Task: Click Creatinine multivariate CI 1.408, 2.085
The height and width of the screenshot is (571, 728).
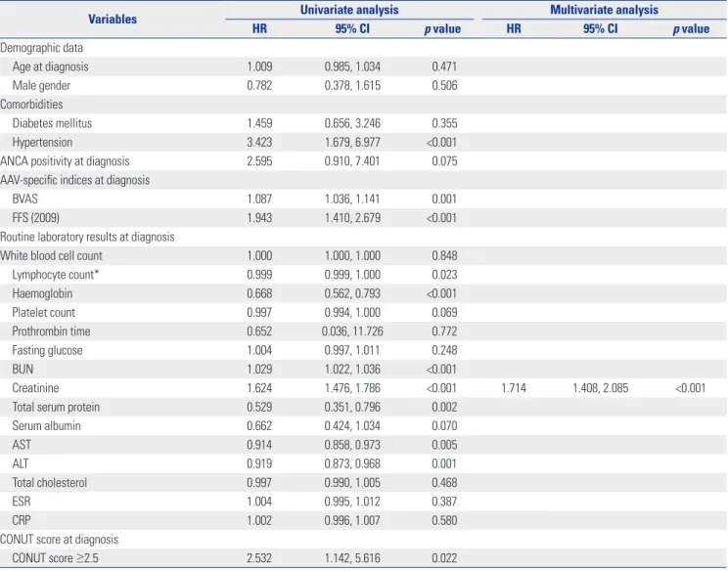Action: 601,388
